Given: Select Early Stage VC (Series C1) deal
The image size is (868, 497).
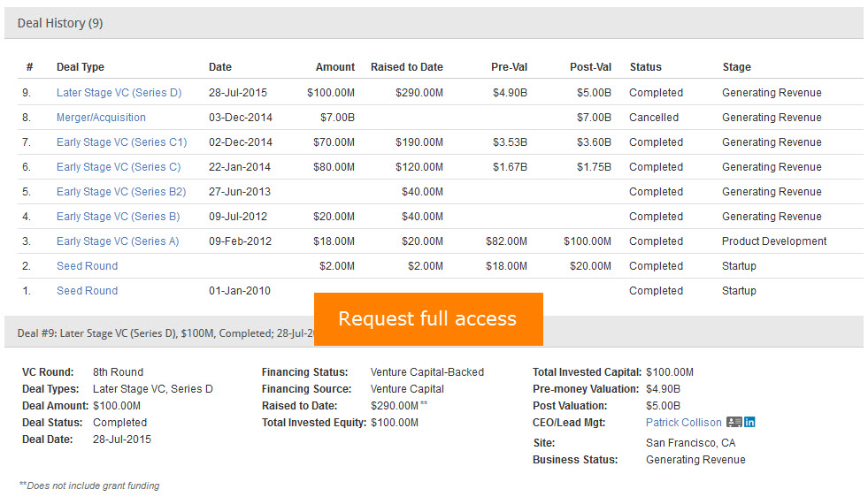Looking at the screenshot, I should [x=121, y=142].
